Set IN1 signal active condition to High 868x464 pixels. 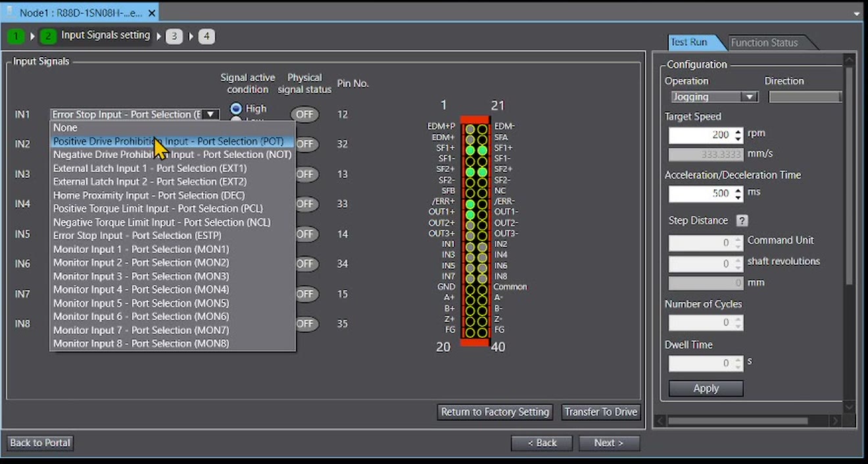pyautogui.click(x=235, y=108)
